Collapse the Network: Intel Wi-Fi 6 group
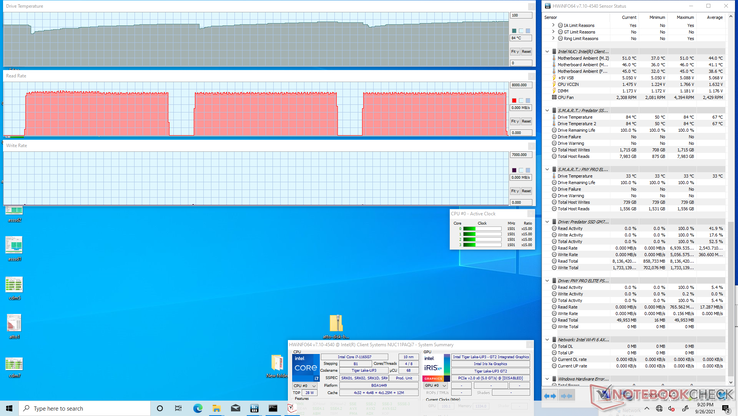This screenshot has height=416, width=738. point(547,340)
